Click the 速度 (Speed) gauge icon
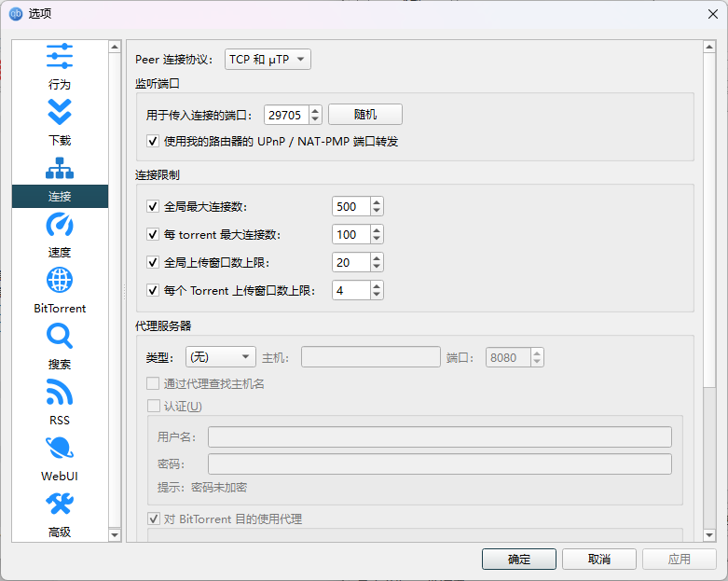The image size is (728, 581). 60,225
